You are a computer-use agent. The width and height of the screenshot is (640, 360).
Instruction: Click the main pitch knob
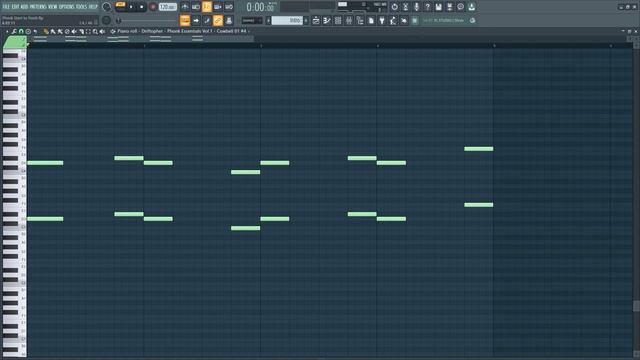pos(107,20)
